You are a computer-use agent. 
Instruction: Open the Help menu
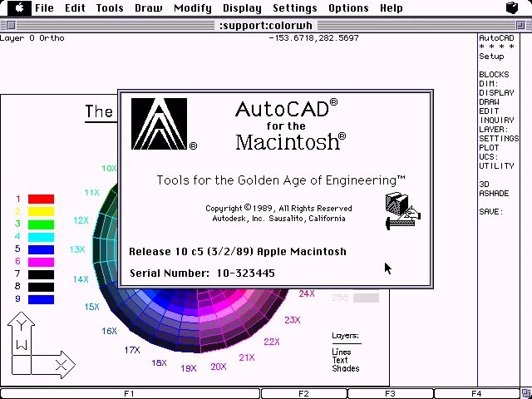(392, 8)
